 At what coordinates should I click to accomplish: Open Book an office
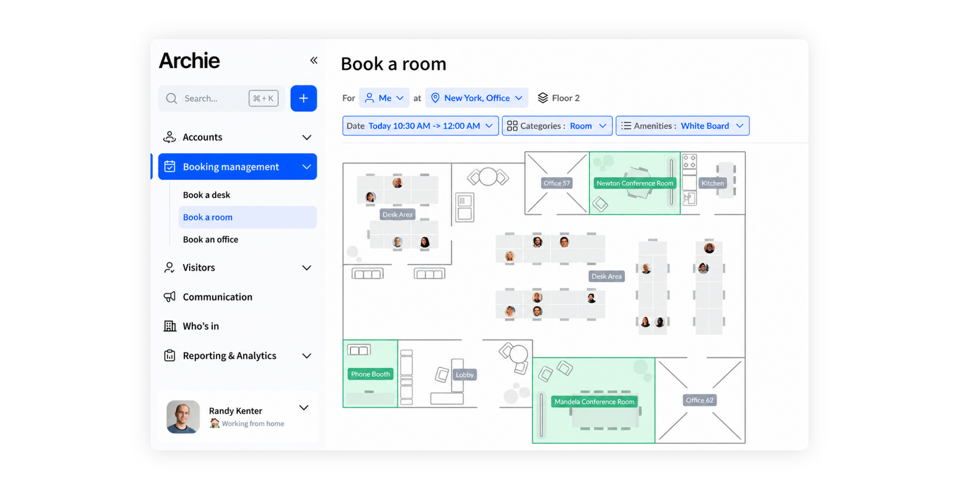(210, 240)
